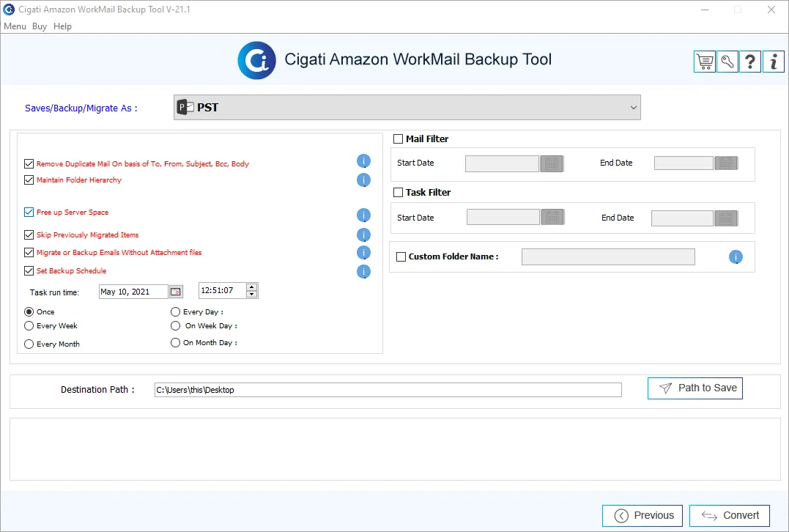
Task: Select Every Month schedule option
Action: [x=29, y=344]
